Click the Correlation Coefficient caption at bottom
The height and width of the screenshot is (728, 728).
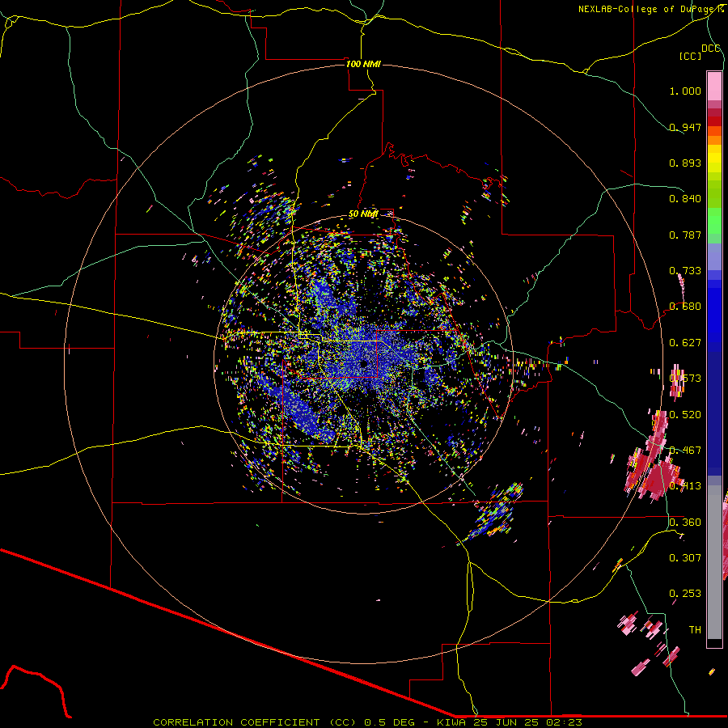point(367,722)
